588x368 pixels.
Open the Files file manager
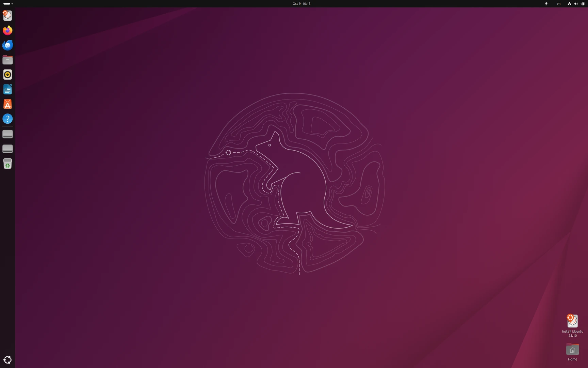click(7, 60)
